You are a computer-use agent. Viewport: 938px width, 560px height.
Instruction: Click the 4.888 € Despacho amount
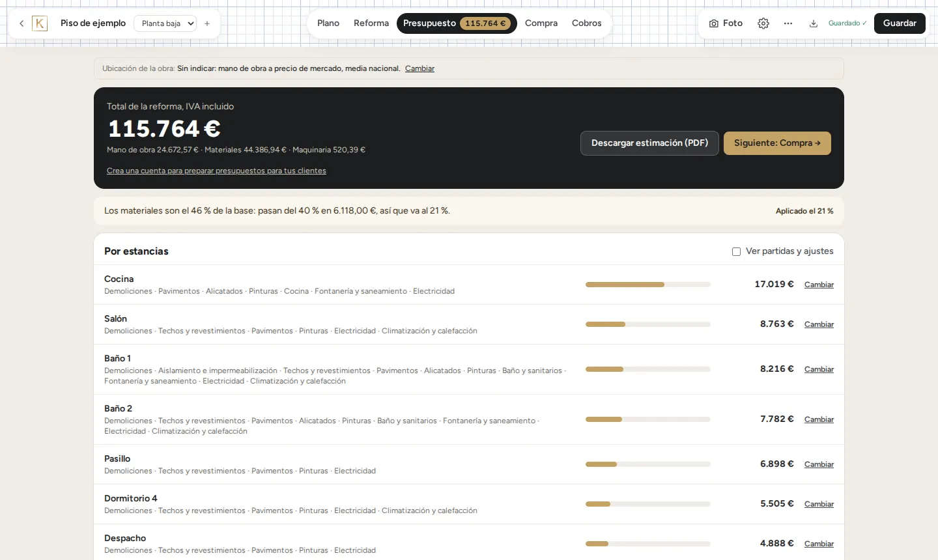point(777,544)
